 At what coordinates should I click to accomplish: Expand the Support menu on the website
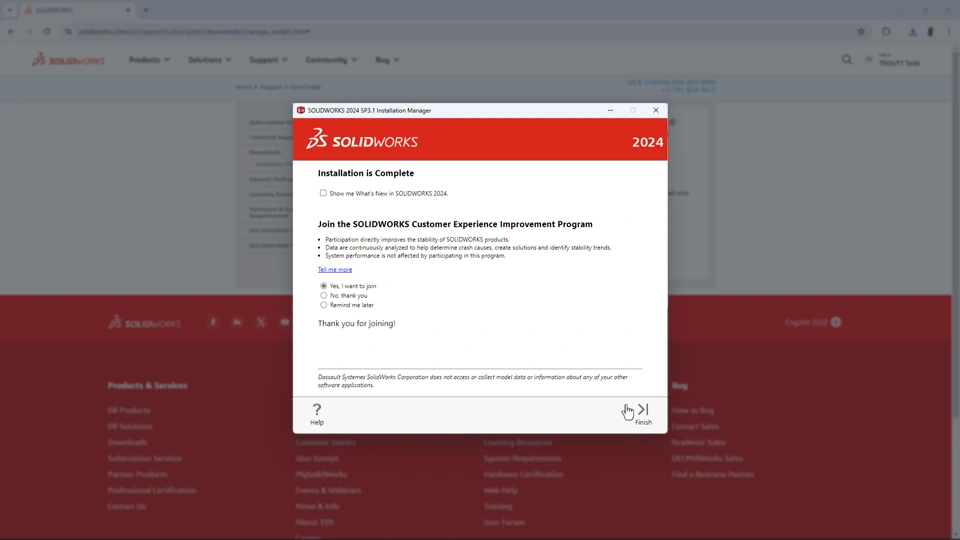tap(268, 60)
